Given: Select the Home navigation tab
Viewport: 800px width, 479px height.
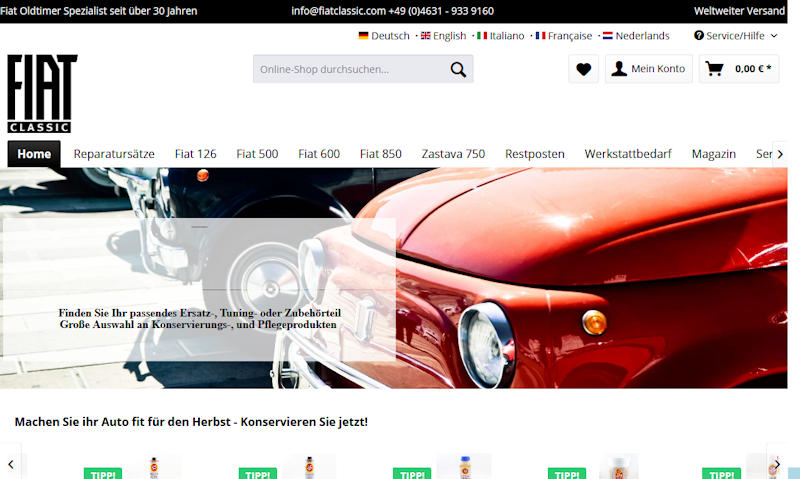Looking at the screenshot, I should tap(34, 154).
